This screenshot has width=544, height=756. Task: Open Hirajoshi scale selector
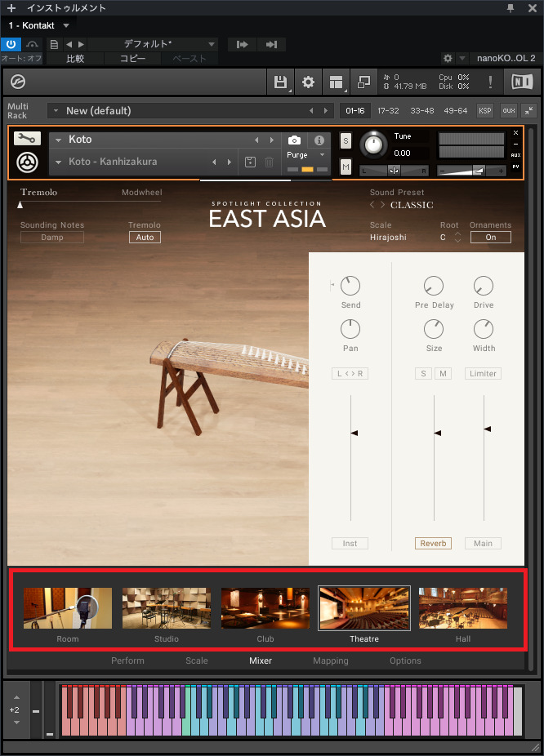coord(388,238)
